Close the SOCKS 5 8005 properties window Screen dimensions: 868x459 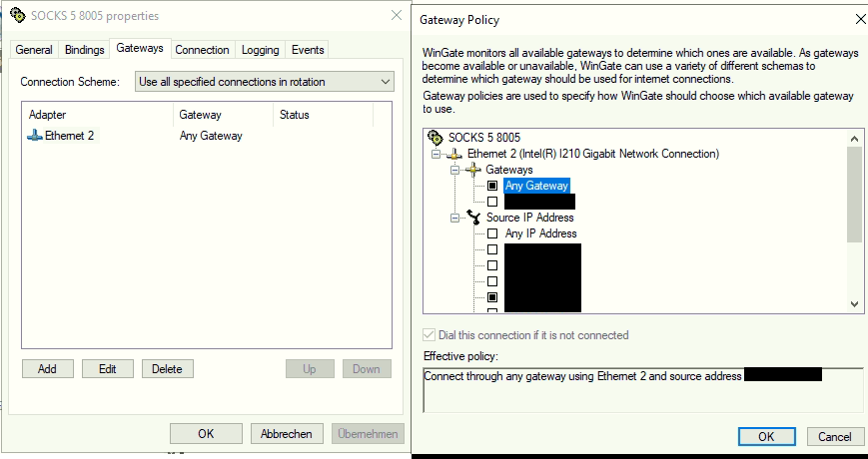point(397,15)
